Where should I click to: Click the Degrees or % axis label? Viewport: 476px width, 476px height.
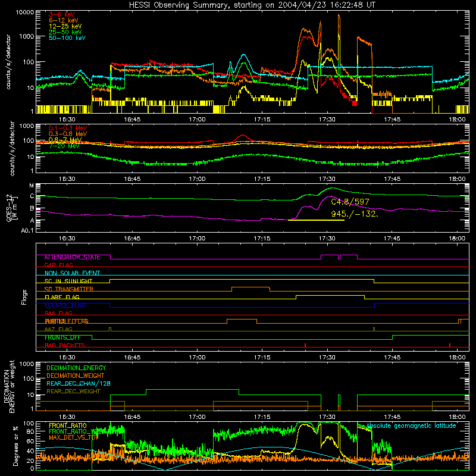click(15, 446)
